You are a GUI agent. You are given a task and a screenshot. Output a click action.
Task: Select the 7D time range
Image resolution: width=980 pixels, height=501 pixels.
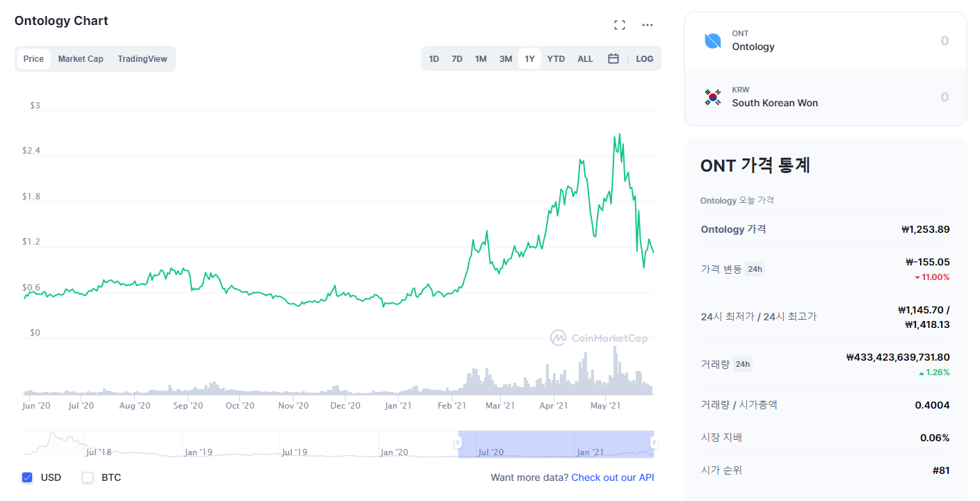[457, 59]
